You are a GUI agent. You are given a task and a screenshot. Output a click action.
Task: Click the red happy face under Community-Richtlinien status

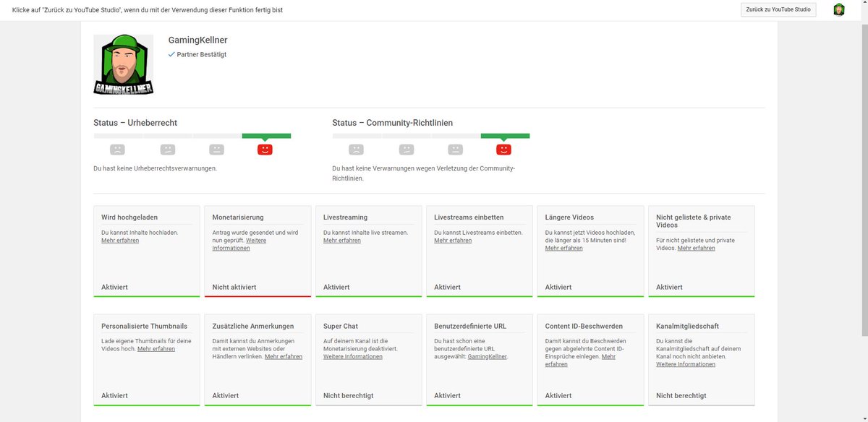point(504,150)
